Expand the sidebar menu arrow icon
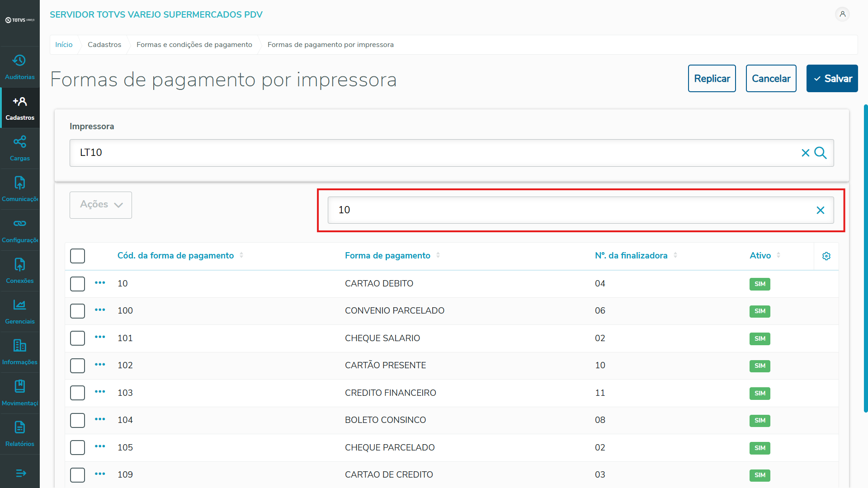 point(21,473)
